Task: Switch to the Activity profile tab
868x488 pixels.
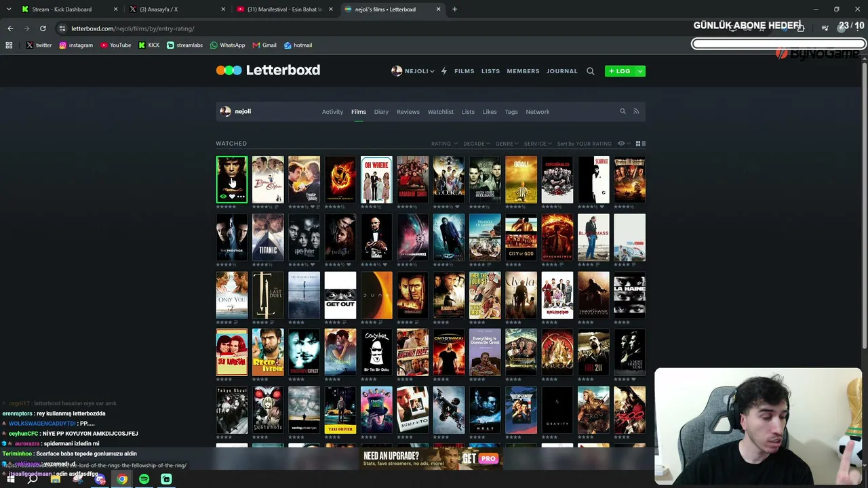Action: click(x=332, y=112)
